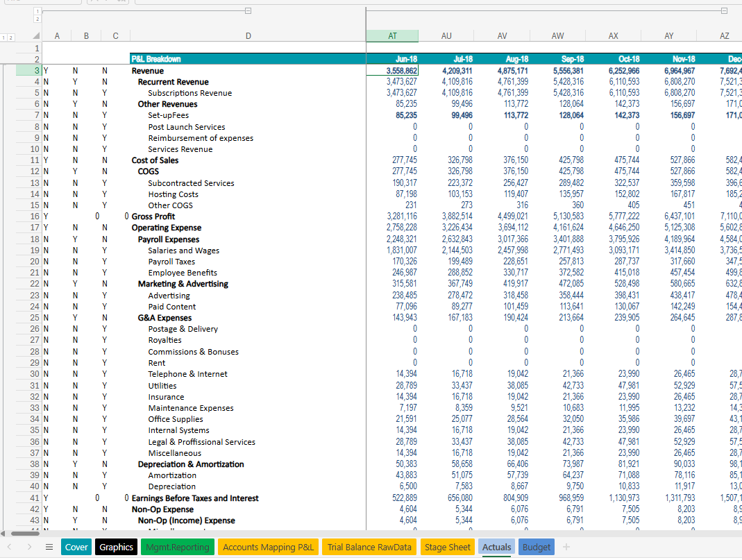Image resolution: width=742 pixels, height=560 pixels.
Task: Select the 'Cost of Sales' cell
Action: pos(248,160)
